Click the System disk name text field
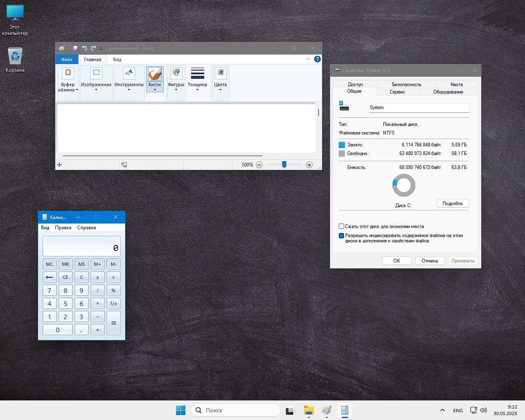Viewport: 525px width, 420px height. pyautogui.click(x=419, y=108)
